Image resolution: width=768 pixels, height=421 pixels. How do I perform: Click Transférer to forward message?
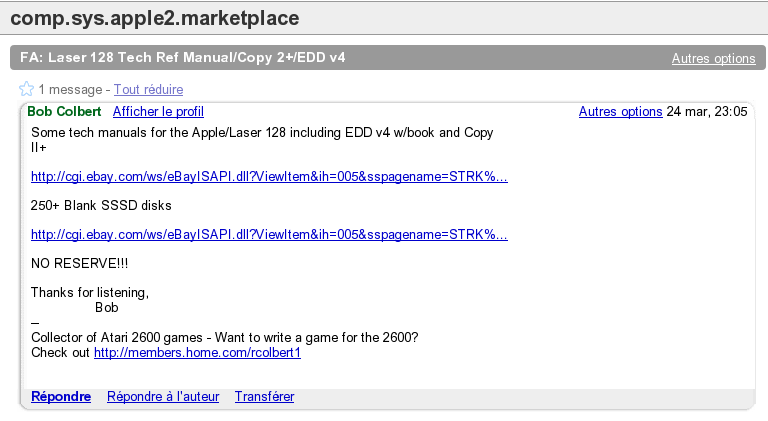pyautogui.click(x=264, y=397)
